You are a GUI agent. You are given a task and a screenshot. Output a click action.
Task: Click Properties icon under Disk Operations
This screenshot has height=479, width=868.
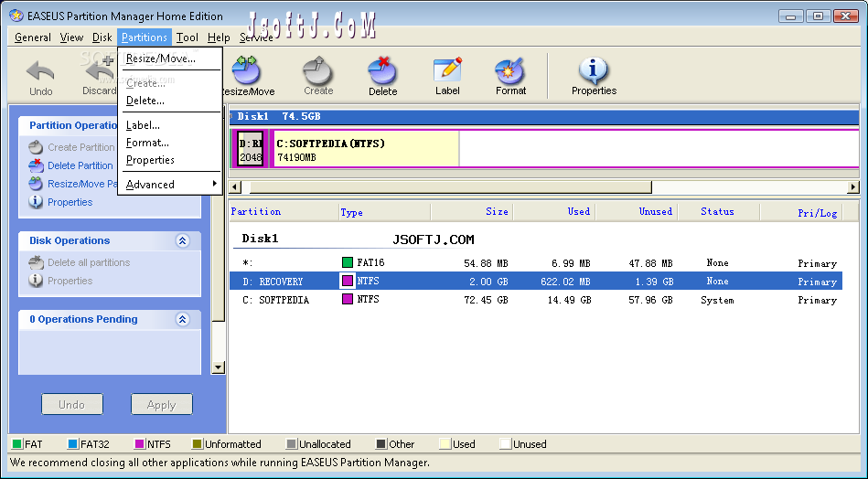tap(36, 281)
